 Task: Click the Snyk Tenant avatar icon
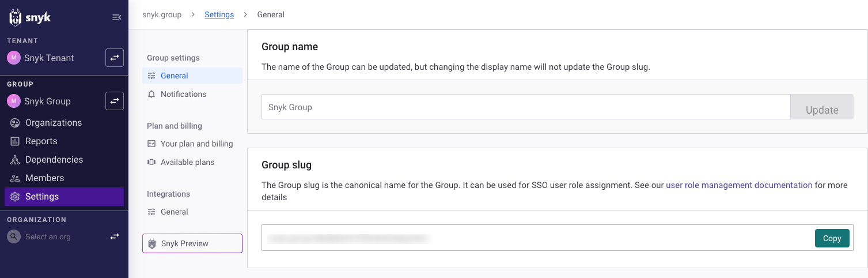tap(13, 58)
